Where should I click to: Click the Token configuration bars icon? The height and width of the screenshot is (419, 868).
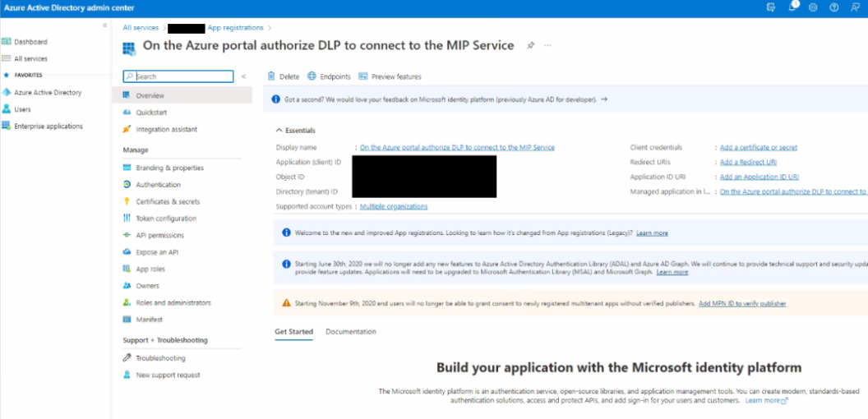pos(127,218)
